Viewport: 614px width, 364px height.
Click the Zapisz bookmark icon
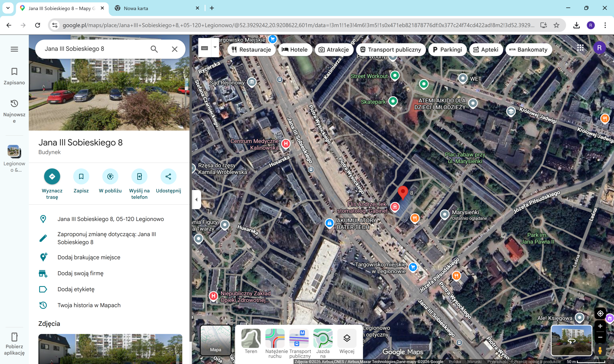(x=81, y=176)
